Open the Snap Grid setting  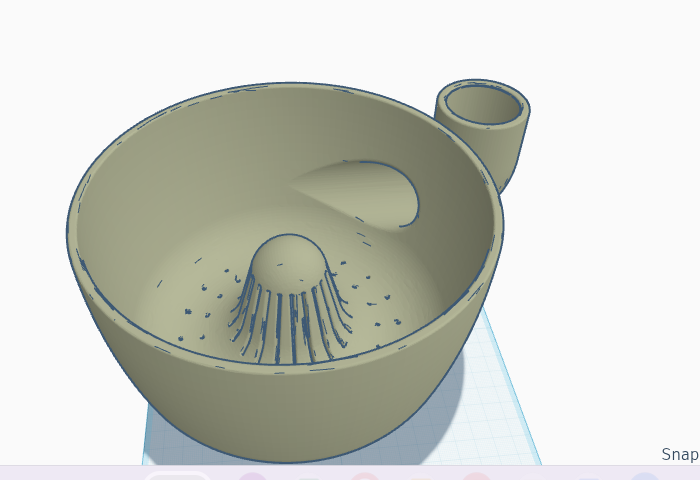680,454
